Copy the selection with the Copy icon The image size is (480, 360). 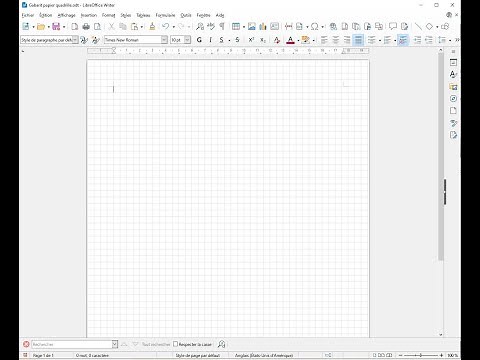[123, 26]
